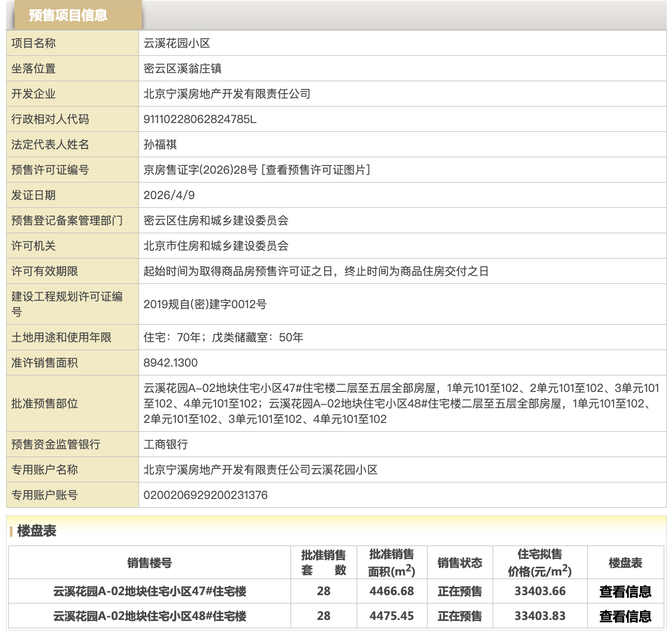Screen dimensions: 672x636
Task: Click the approved area value 4475.45
Action: click(x=391, y=616)
